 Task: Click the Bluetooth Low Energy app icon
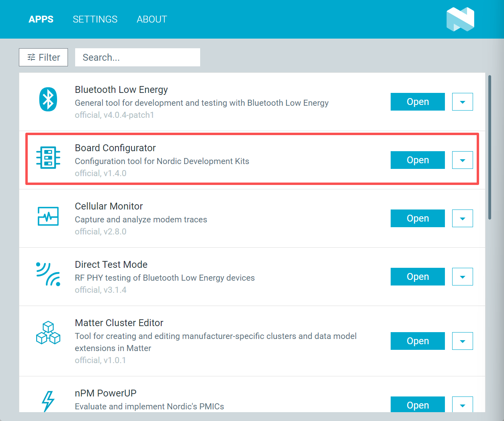pyautogui.click(x=48, y=99)
